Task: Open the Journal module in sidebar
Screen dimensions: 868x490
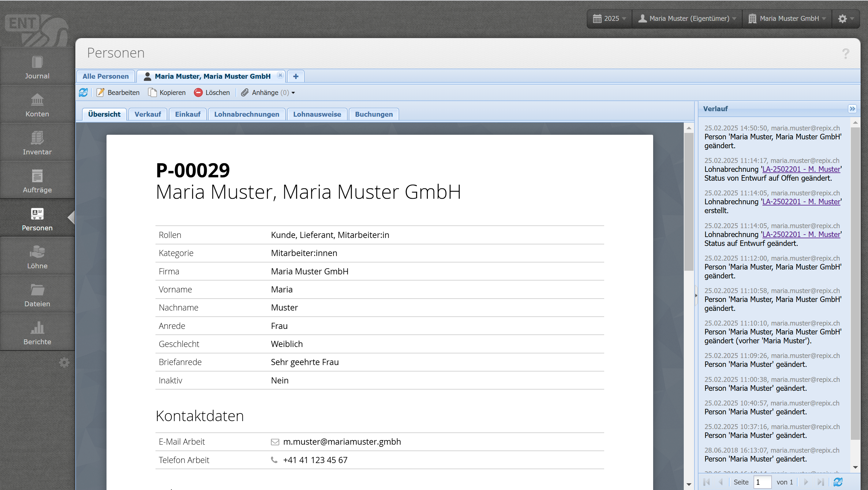Action: (37, 67)
